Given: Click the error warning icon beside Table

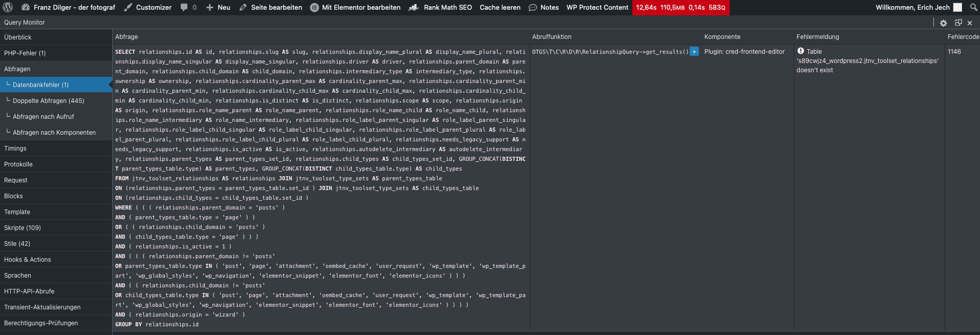Looking at the screenshot, I should click(x=801, y=51).
